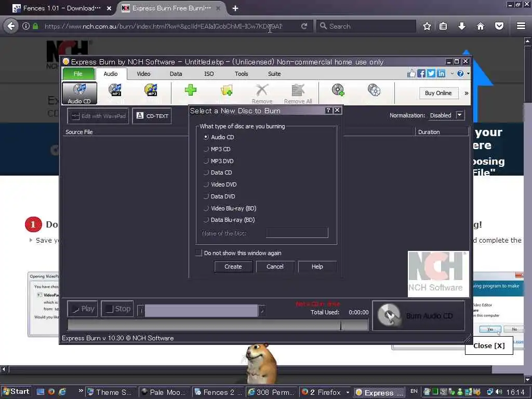Click the dialog's question mark help button
The image size is (532, 399).
pos(328,110)
